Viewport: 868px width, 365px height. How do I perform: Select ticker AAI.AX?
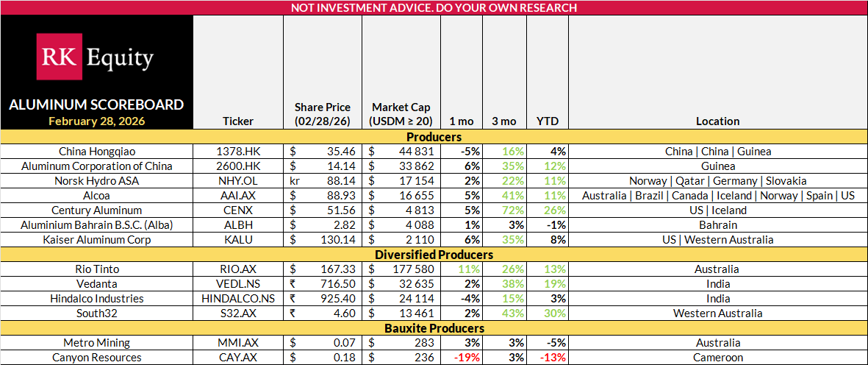click(x=238, y=196)
